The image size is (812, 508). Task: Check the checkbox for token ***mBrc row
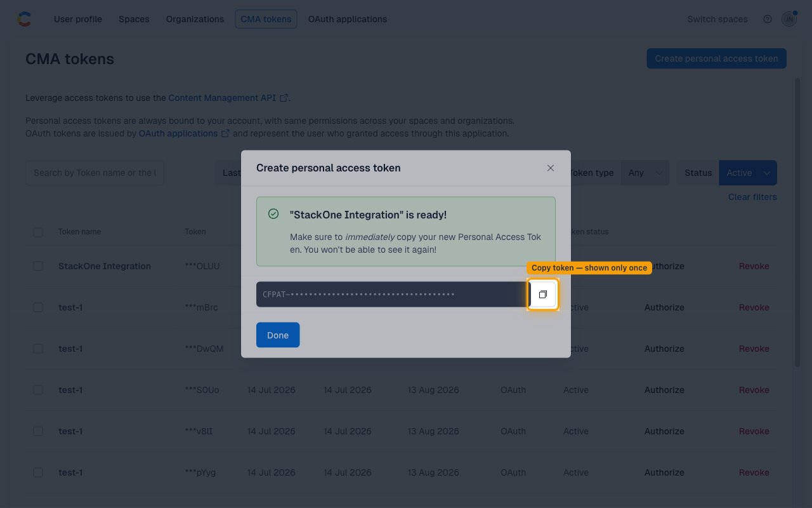[38, 307]
